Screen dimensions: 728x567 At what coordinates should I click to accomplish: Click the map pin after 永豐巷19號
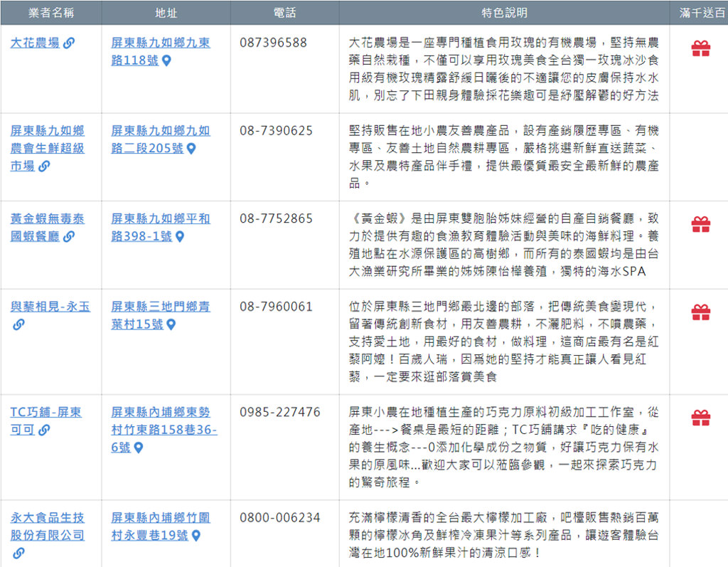[196, 536]
